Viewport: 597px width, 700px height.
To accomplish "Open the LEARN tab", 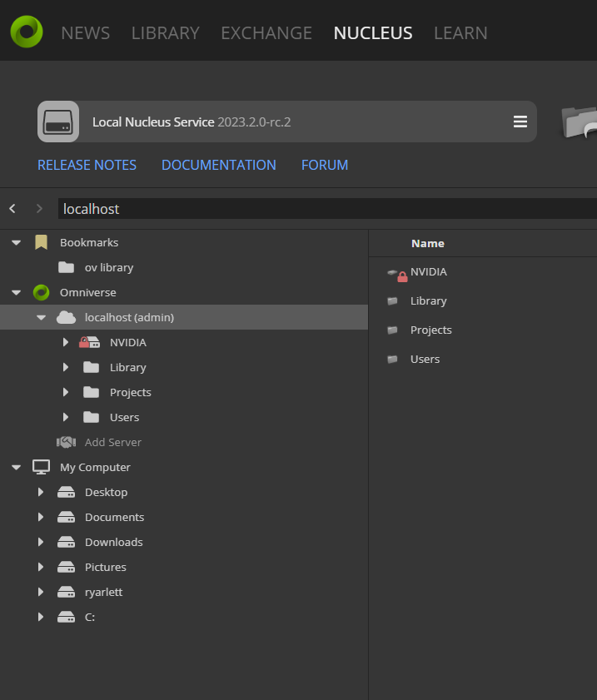I will coord(460,33).
